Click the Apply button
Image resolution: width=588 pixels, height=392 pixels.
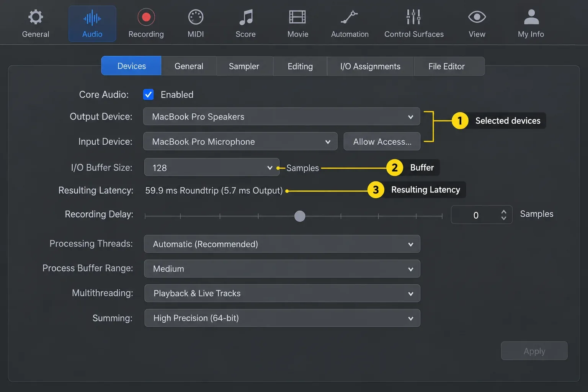pyautogui.click(x=534, y=351)
